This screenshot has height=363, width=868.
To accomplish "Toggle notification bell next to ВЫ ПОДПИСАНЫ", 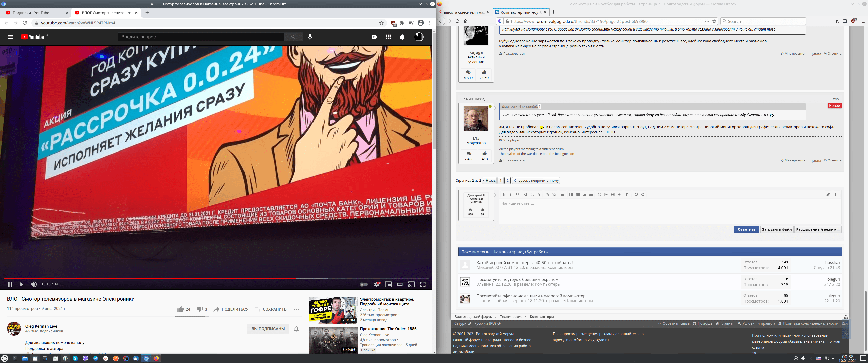I will coord(296,329).
